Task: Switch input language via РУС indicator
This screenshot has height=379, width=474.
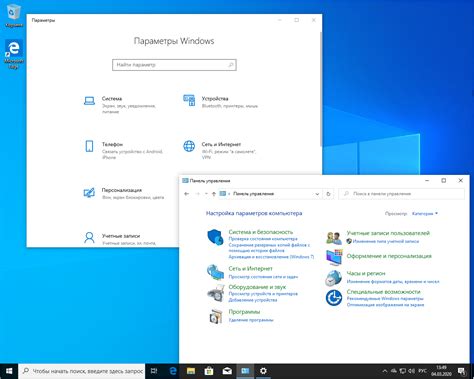Action: pos(423,371)
